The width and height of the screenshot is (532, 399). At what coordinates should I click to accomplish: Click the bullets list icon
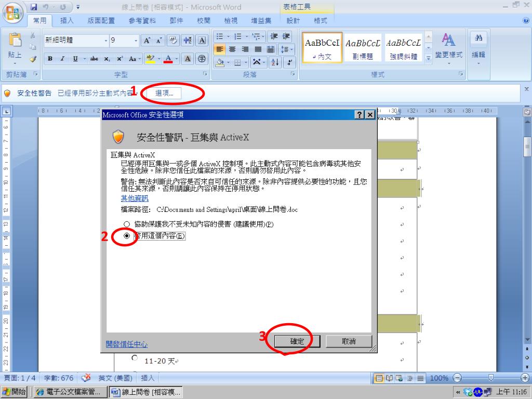click(220, 36)
